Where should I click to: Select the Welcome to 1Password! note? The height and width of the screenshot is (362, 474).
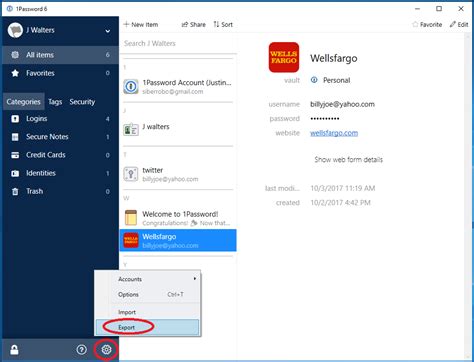pyautogui.click(x=178, y=218)
